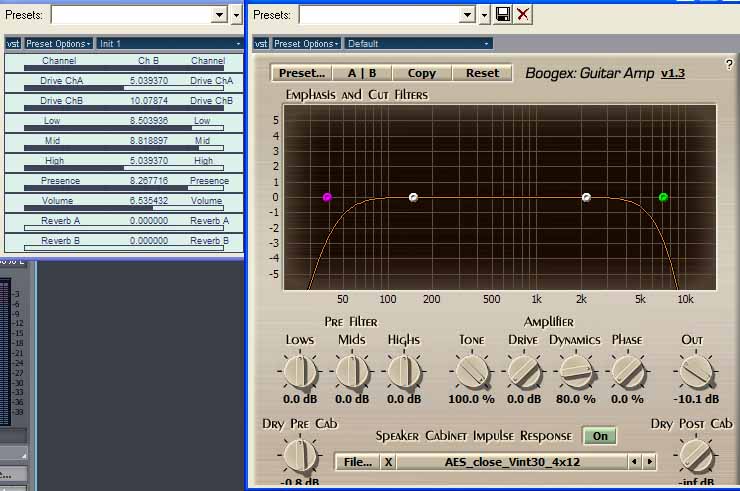Click the Presence parameter slider bar
This screenshot has height=491, width=740.
tap(124, 188)
